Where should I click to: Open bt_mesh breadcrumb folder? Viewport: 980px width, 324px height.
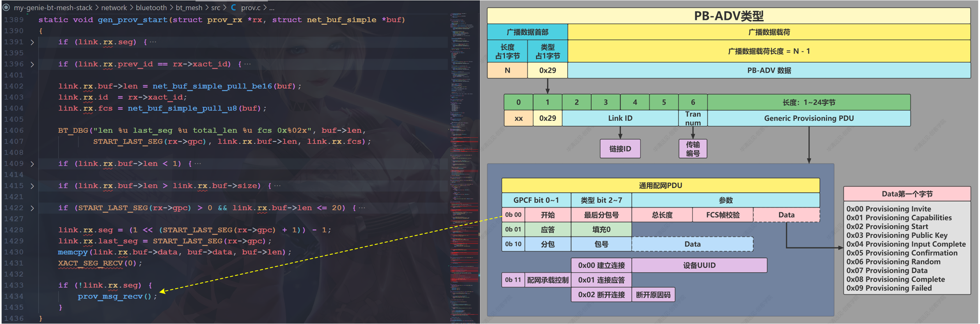189,8
